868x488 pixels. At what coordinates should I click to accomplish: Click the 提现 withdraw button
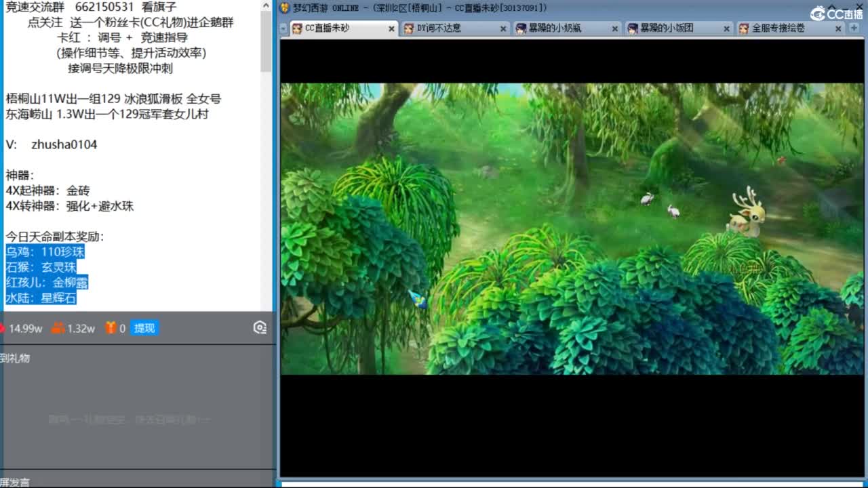pyautogui.click(x=144, y=327)
